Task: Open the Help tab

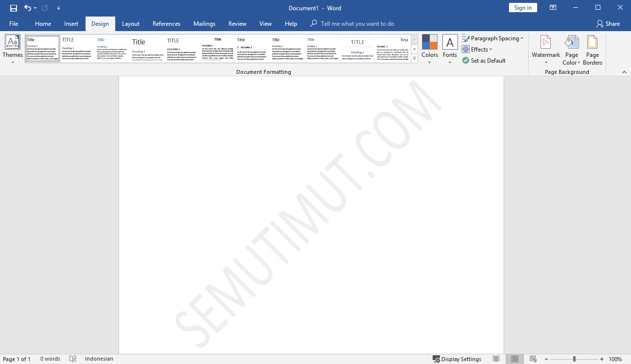Action: [291, 23]
